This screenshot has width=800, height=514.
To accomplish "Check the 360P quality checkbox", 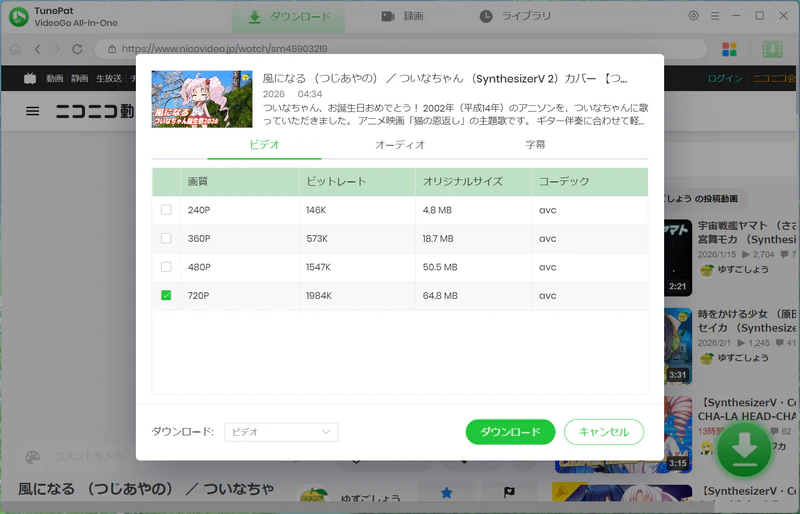I will click(166, 238).
